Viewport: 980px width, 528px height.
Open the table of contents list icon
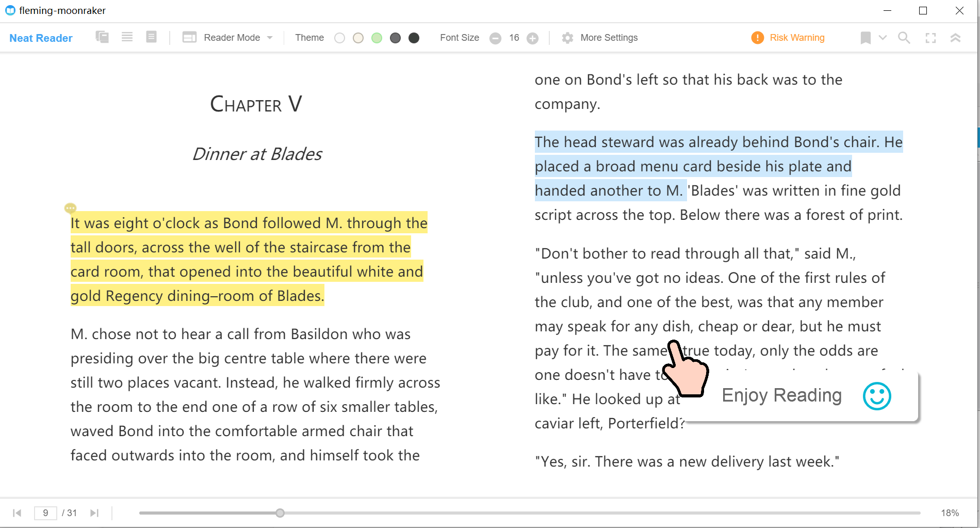(127, 37)
